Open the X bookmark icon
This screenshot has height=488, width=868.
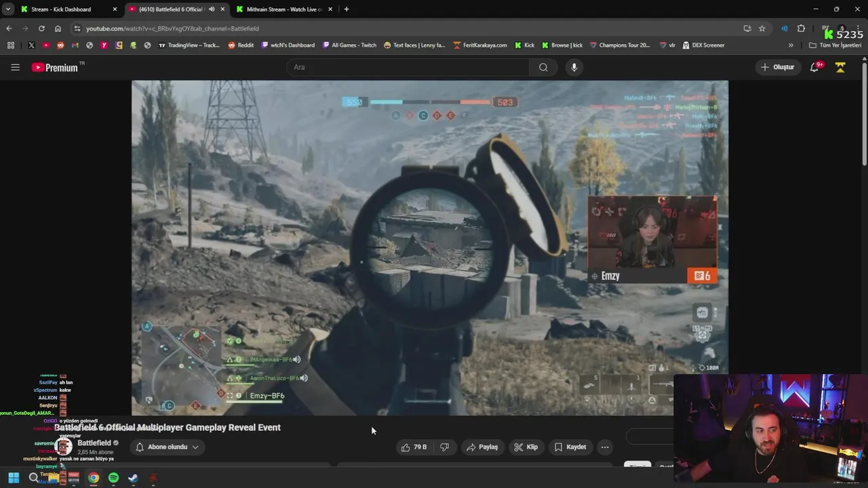(x=31, y=45)
